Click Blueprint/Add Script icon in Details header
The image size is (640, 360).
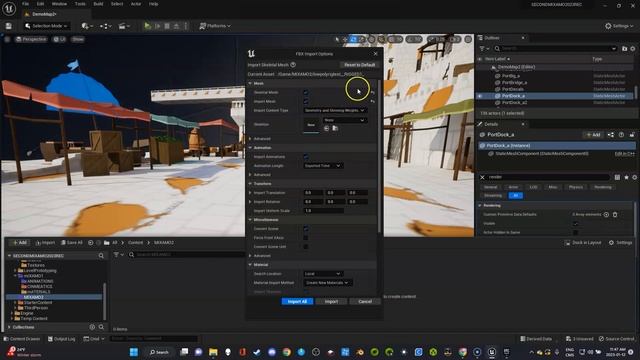[611, 135]
